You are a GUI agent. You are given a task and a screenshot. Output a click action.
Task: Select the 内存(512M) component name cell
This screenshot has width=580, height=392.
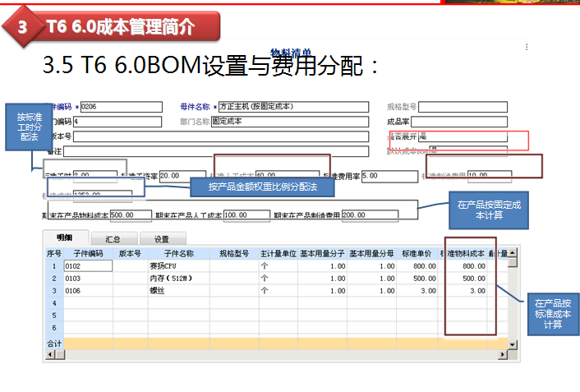click(179, 279)
